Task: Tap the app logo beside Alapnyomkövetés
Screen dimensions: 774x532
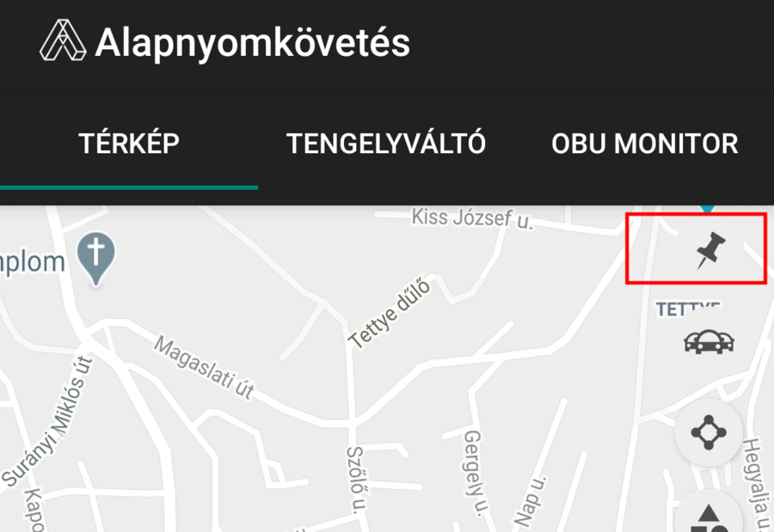Action: coord(63,40)
